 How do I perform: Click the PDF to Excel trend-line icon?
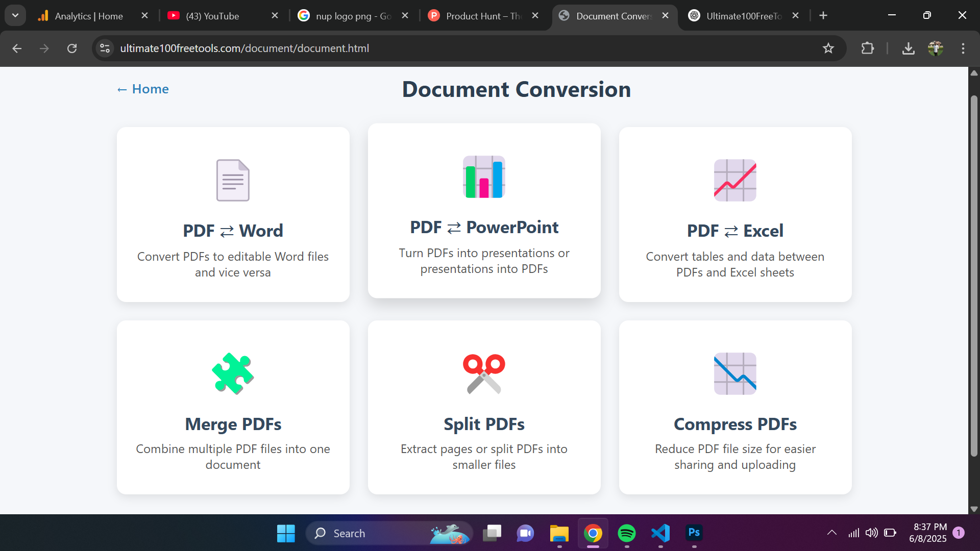[x=734, y=180]
